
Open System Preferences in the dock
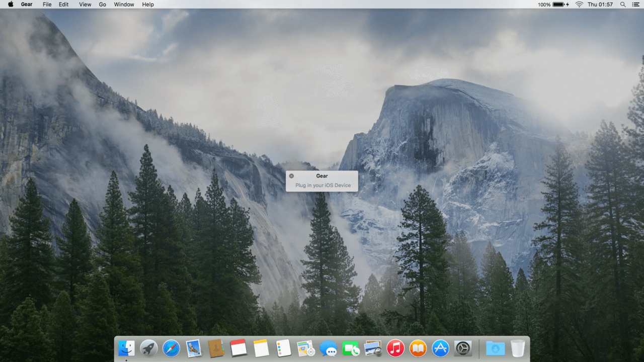pos(463,348)
